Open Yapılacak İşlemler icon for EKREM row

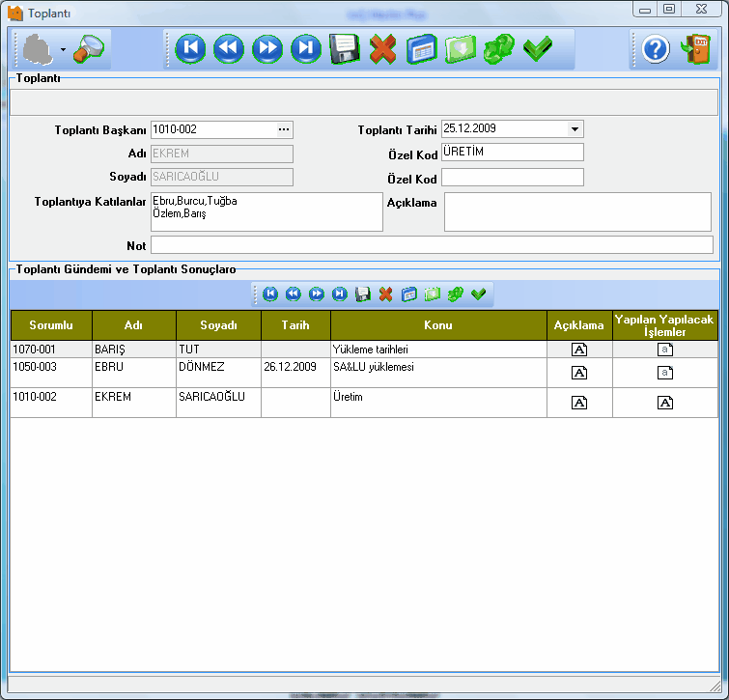tap(665, 403)
